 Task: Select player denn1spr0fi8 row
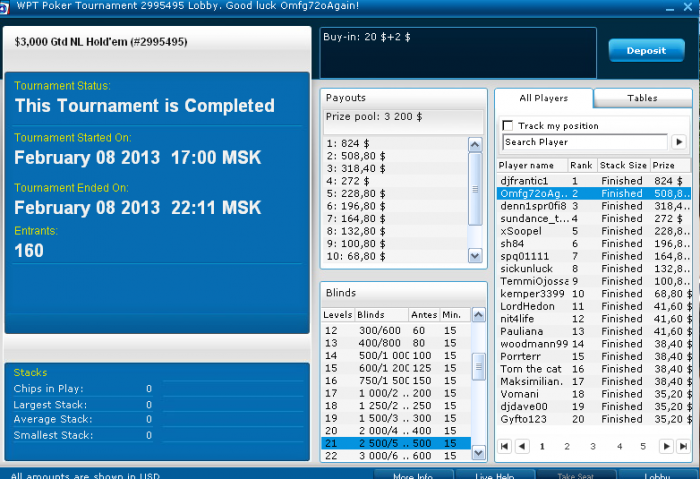tap(594, 206)
